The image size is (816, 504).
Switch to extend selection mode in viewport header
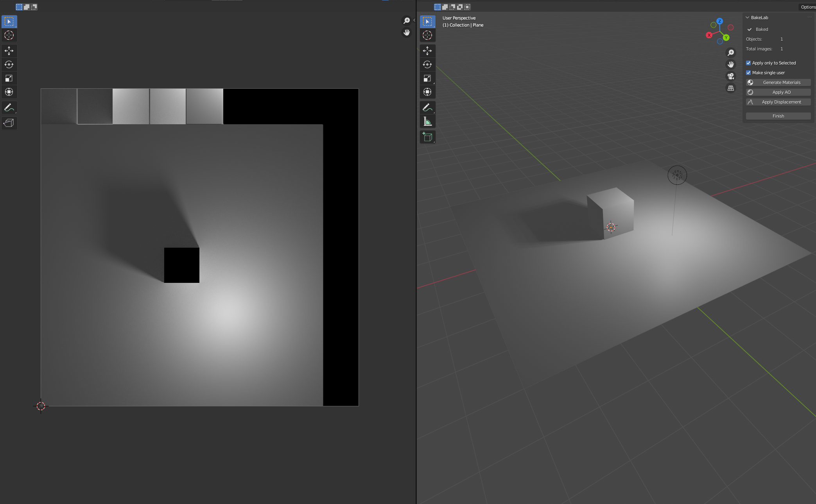click(445, 7)
